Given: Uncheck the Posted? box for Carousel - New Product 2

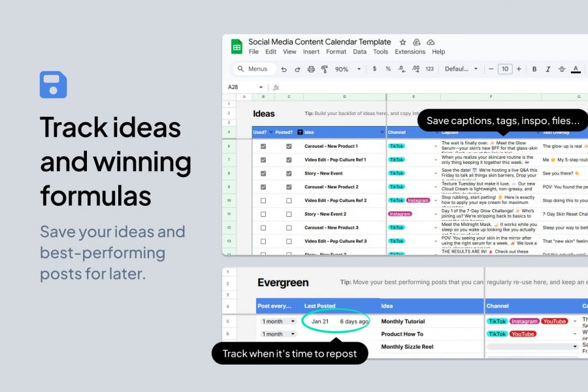Looking at the screenshot, I should (x=290, y=187).
